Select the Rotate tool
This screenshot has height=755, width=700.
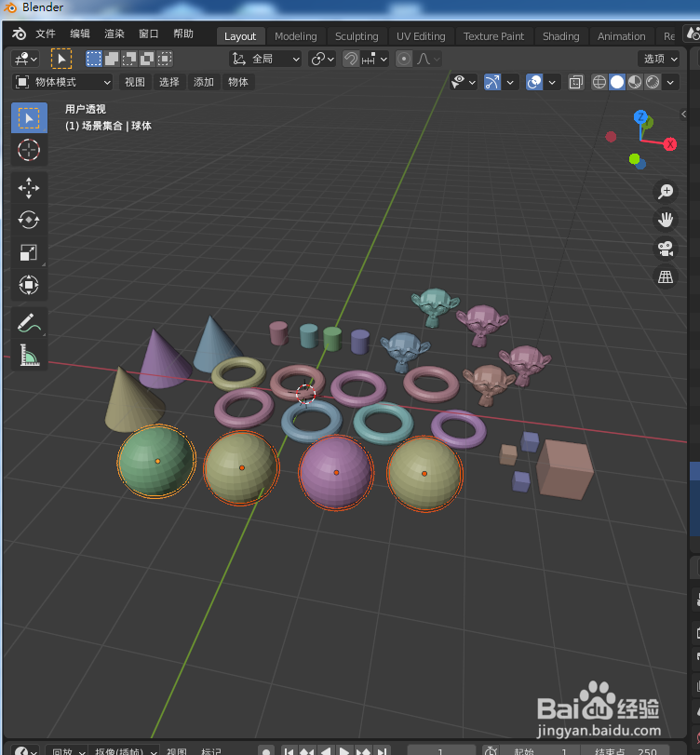[29, 220]
